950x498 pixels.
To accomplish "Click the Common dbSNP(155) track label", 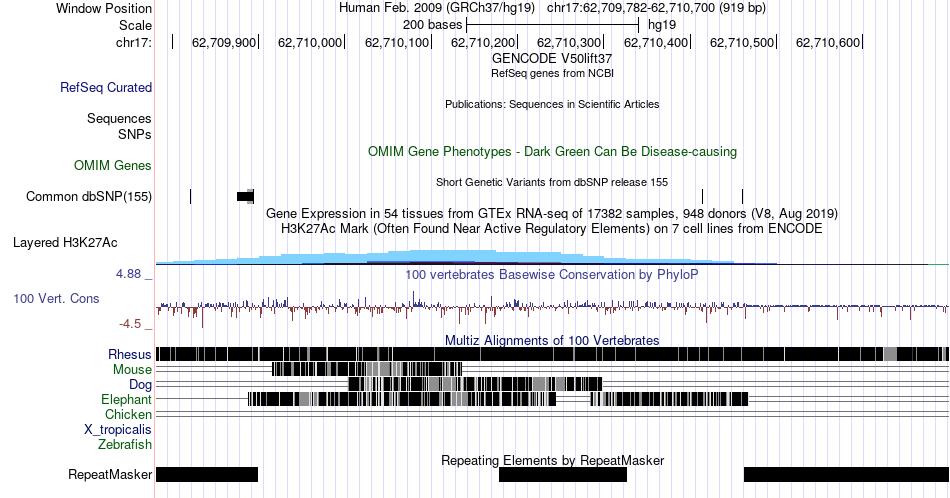I will click(89, 196).
